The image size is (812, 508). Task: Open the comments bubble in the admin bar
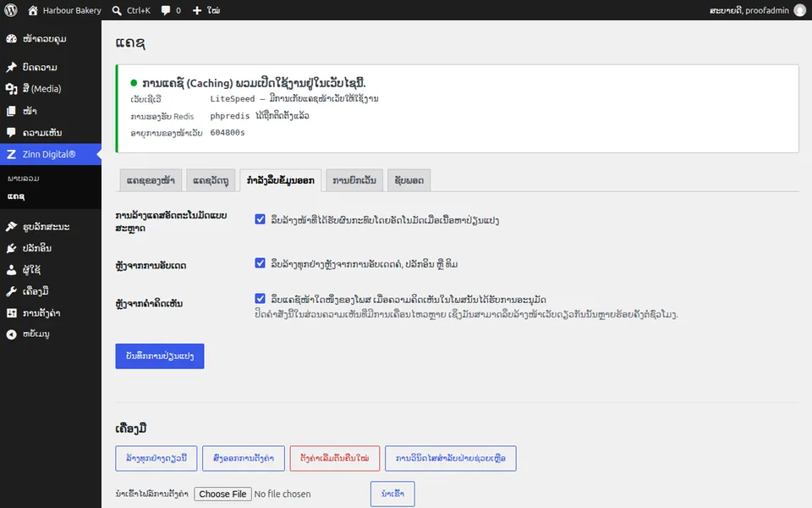pyautogui.click(x=166, y=10)
